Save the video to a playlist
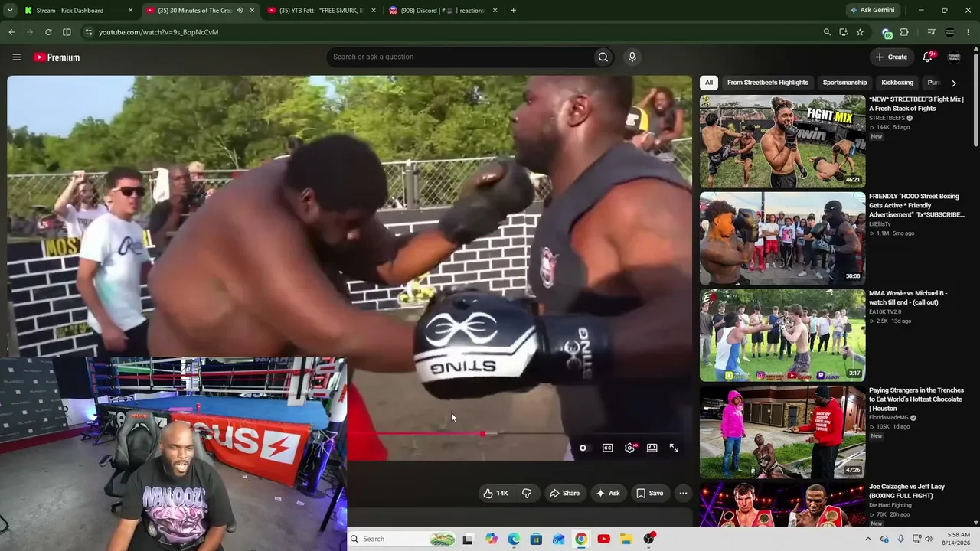The height and width of the screenshot is (551, 980). click(650, 494)
